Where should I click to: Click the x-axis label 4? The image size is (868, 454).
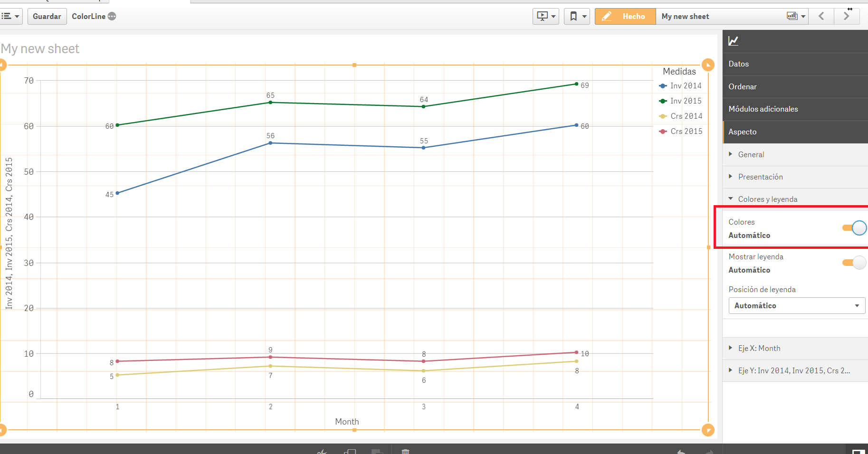[x=577, y=407]
